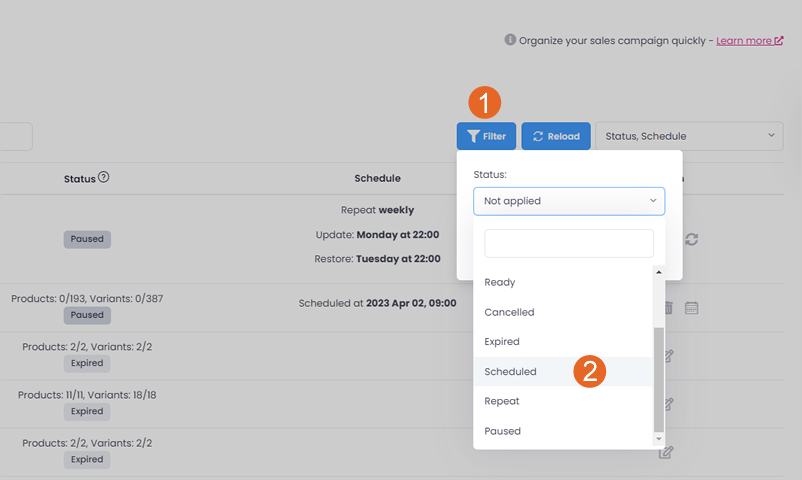Click the Filter button
The height and width of the screenshot is (480, 802).
[486, 136]
